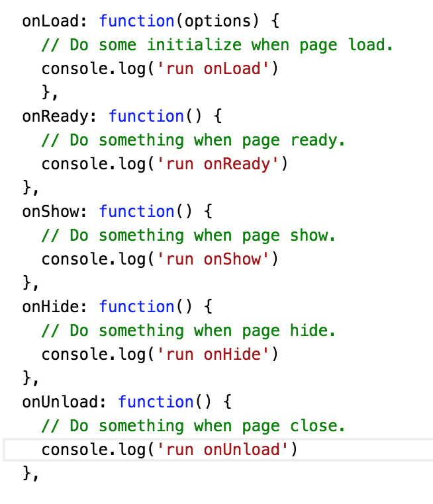The height and width of the screenshot is (504, 433).
Task: Click comment 'Do something when page ready.'
Action: tap(193, 140)
